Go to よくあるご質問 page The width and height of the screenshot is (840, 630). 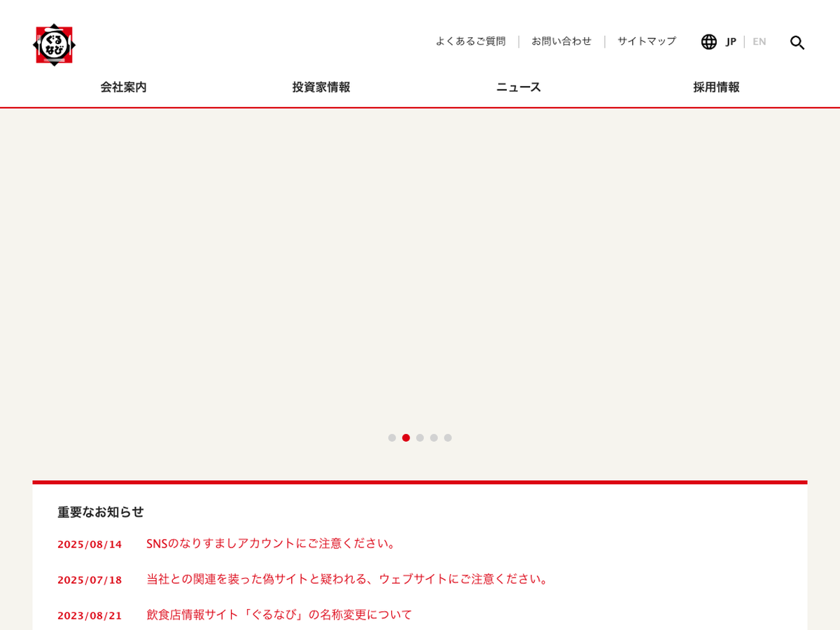click(x=470, y=41)
